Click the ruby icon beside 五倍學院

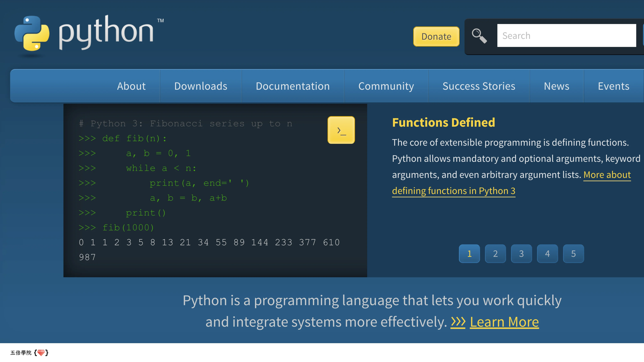(x=41, y=353)
